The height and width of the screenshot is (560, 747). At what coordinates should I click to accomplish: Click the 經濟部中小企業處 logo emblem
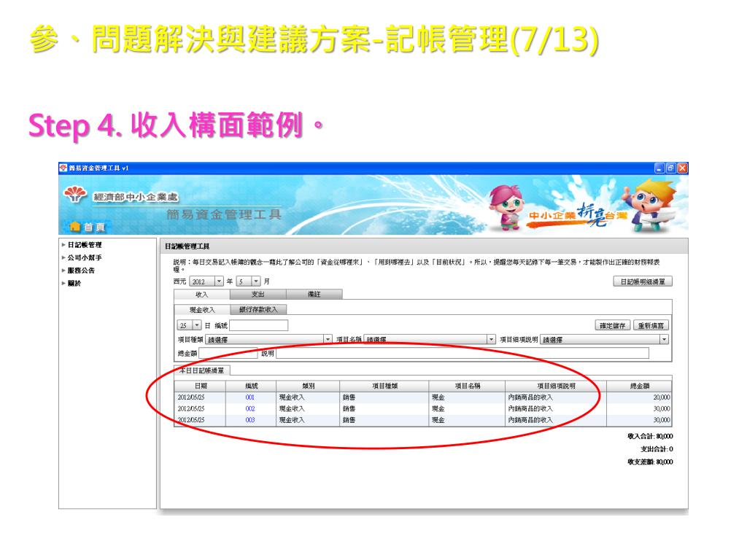coord(75,194)
